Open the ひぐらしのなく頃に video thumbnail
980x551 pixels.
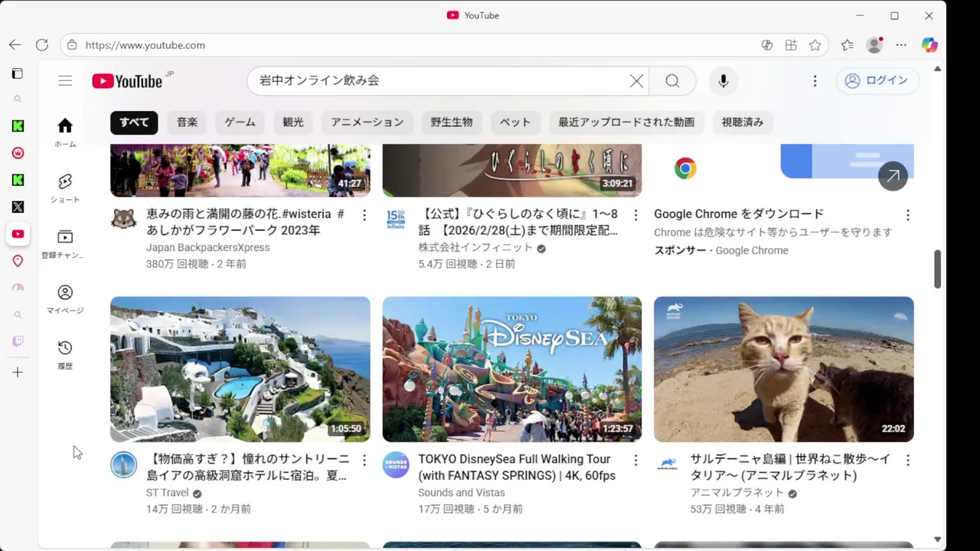point(512,170)
